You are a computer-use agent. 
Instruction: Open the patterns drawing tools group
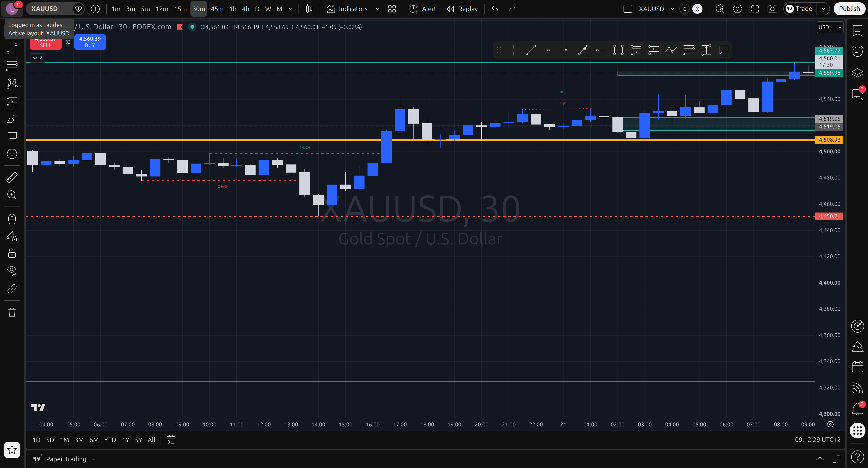coord(12,83)
